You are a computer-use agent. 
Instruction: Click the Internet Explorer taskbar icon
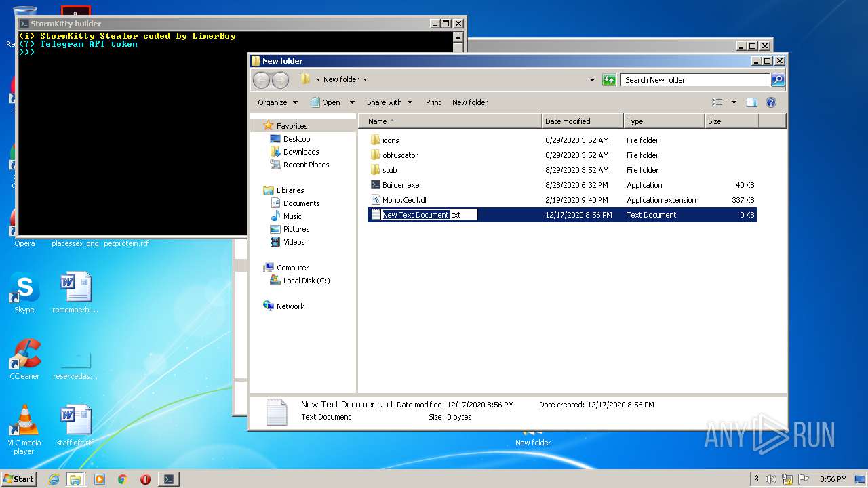tap(54, 479)
